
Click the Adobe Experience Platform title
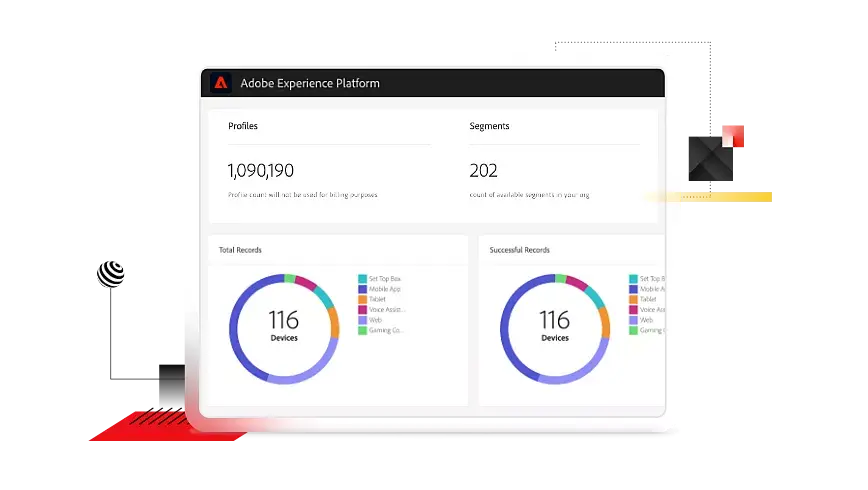tap(310, 83)
